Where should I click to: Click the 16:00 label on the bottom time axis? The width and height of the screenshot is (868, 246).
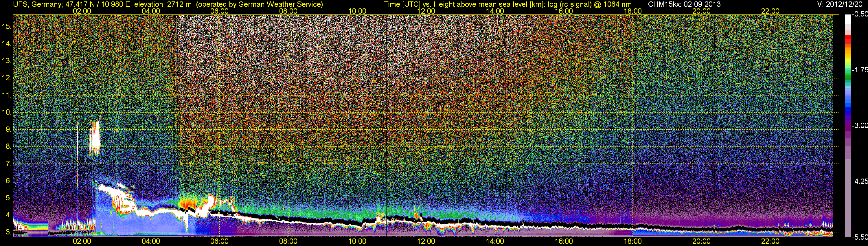point(564,241)
